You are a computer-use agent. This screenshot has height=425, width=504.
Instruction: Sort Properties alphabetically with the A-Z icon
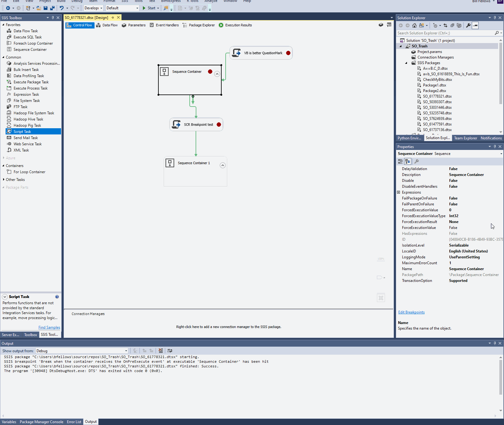coord(407,161)
